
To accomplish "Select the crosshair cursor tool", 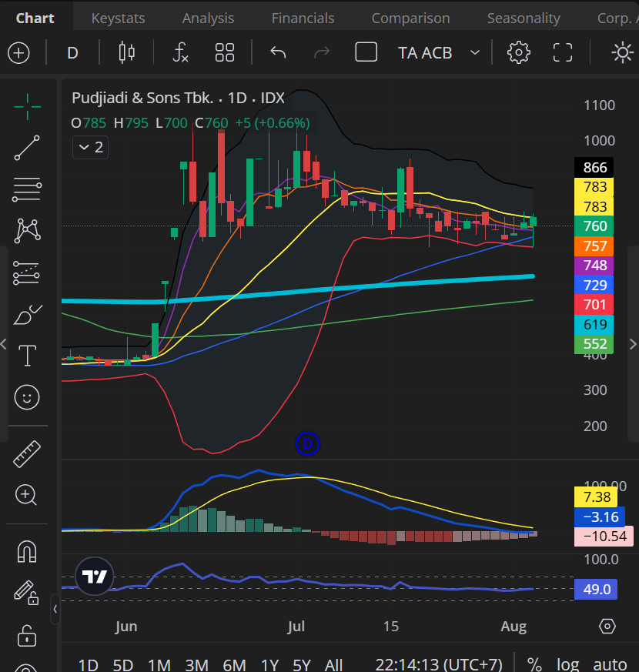I will coord(28,107).
